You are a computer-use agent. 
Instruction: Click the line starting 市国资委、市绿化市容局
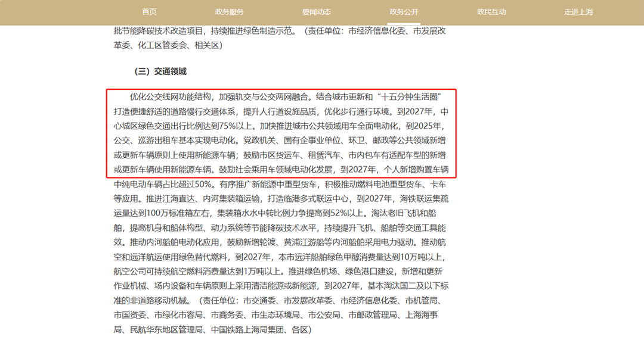point(275,315)
